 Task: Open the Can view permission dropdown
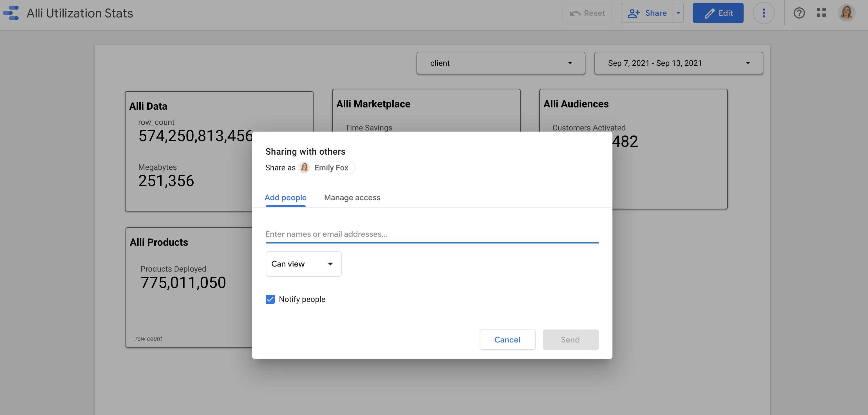click(303, 264)
